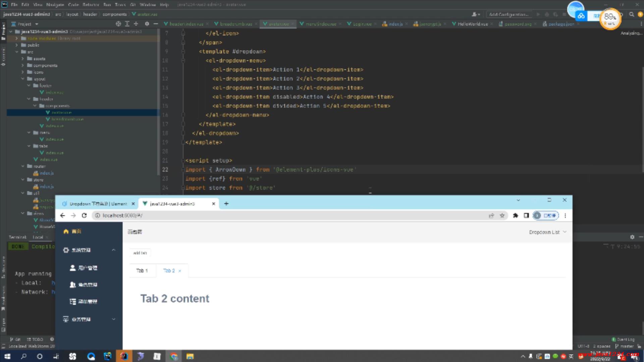Click line 22 import ArrowDown code line
Image resolution: width=644 pixels, height=362 pixels.
271,170
